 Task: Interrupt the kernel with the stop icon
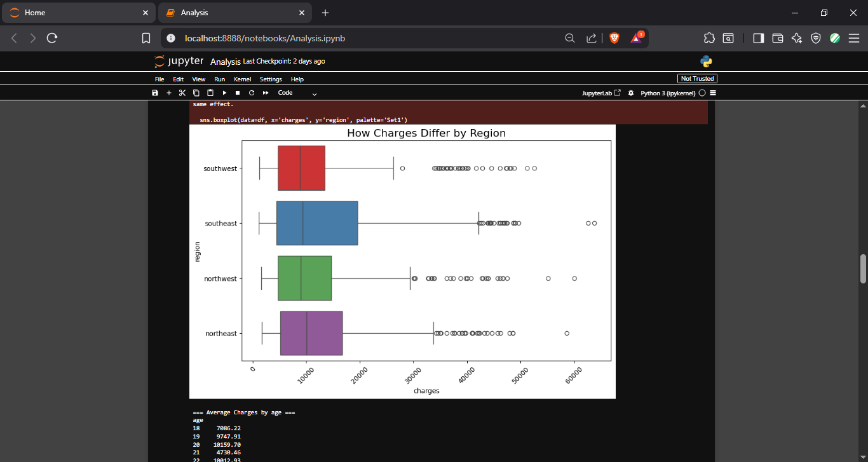(x=238, y=93)
